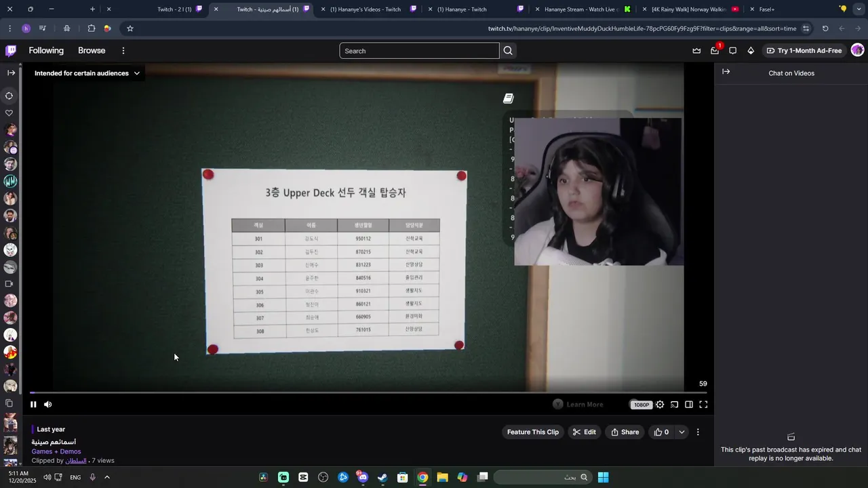
Task: Open clip more-options three dots
Action: point(698,432)
